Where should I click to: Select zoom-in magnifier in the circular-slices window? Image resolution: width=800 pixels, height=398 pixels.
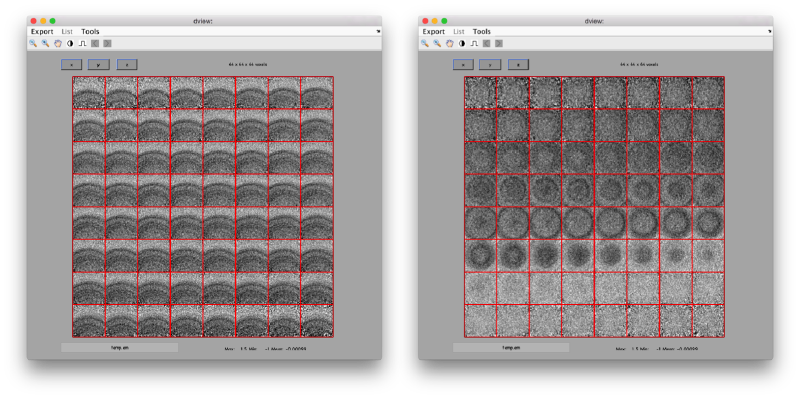425,43
